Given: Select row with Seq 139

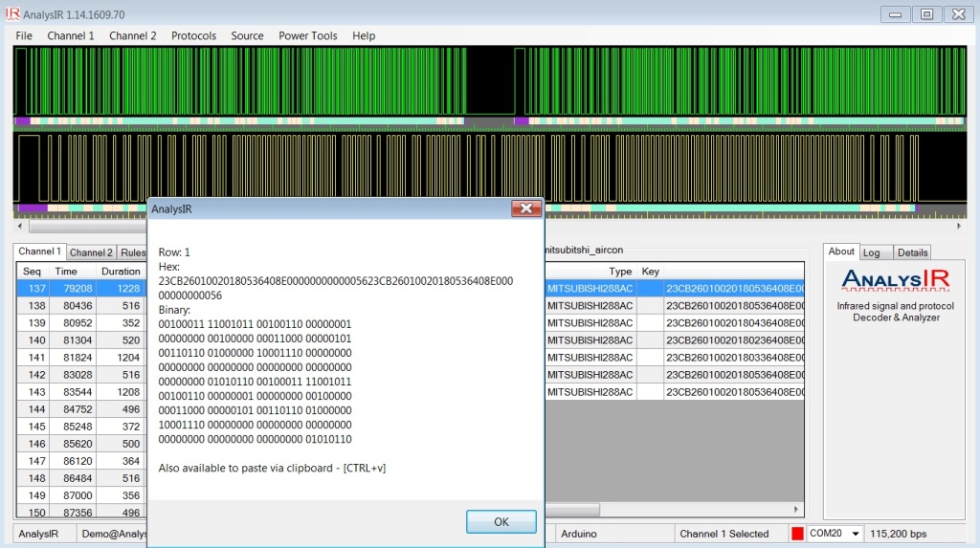Looking at the screenshot, I should (x=81, y=323).
